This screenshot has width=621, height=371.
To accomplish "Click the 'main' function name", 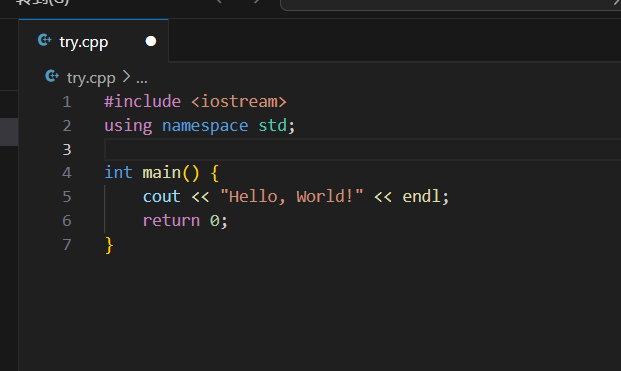I will click(162, 173).
